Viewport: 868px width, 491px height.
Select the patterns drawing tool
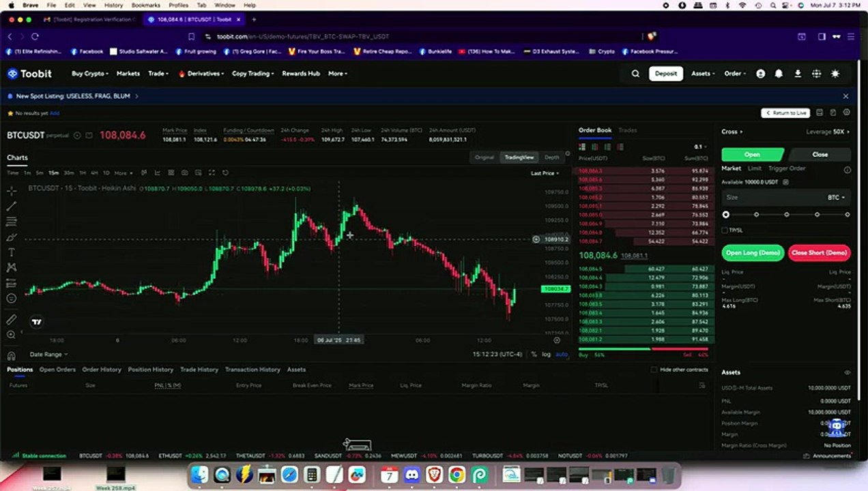coord(11,268)
